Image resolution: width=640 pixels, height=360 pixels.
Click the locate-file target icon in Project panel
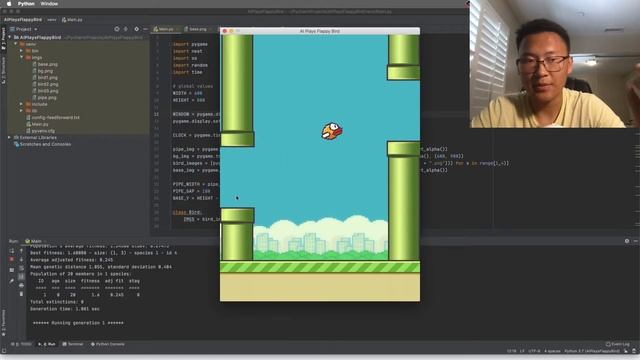117,29
